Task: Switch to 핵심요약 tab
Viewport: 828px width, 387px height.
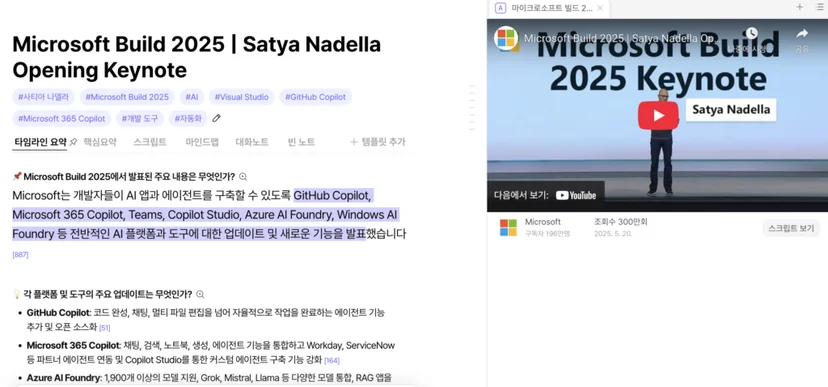Action: [x=100, y=142]
